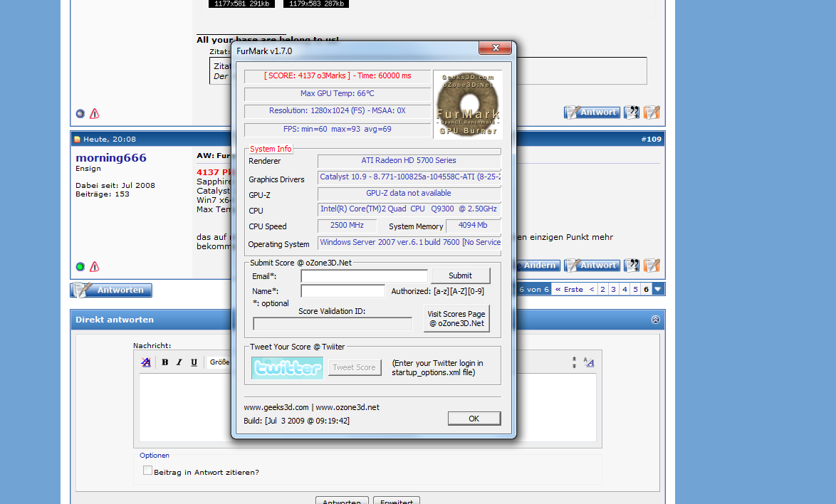Click the FPS min=60 max=93 avg=69 field

(x=338, y=130)
